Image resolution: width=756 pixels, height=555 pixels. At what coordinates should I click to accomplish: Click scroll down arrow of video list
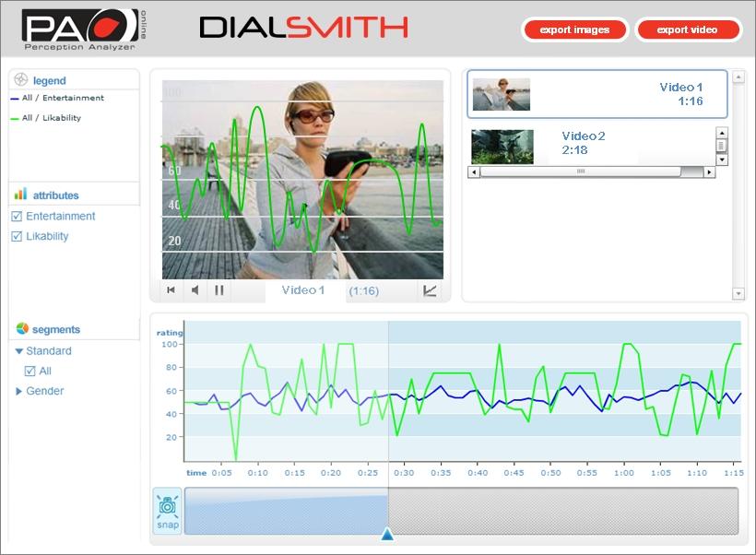click(x=738, y=293)
